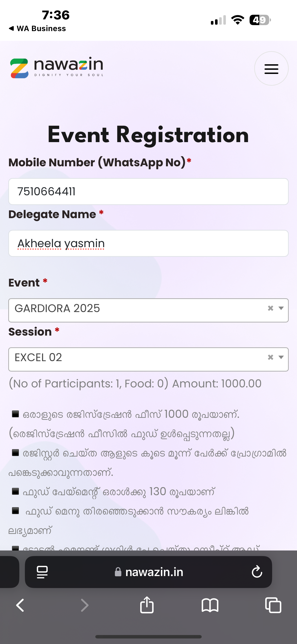Viewport: 297px width, 644px height.
Task: Open Safari bookmarks
Action: point(210,605)
